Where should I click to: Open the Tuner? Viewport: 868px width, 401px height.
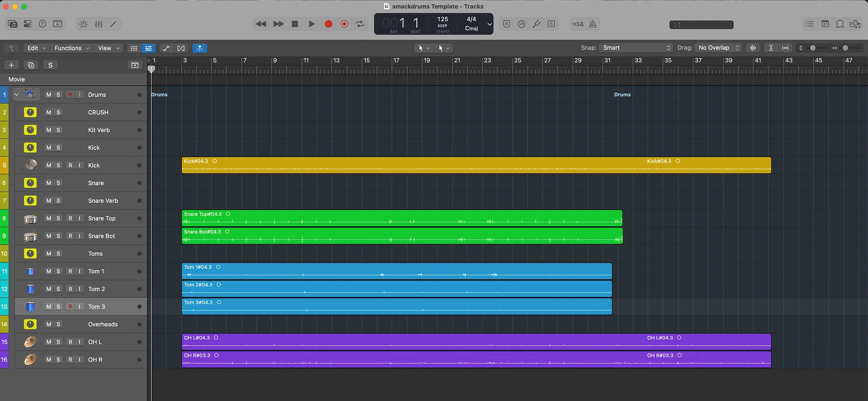coord(536,24)
